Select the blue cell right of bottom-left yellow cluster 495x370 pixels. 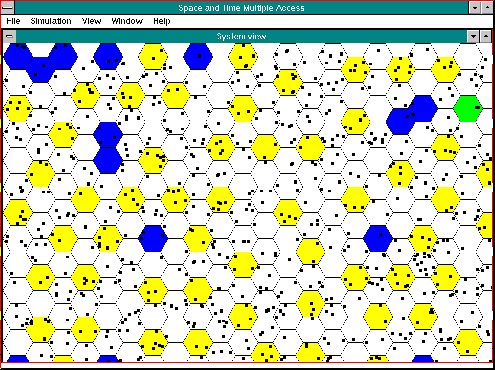point(153,238)
